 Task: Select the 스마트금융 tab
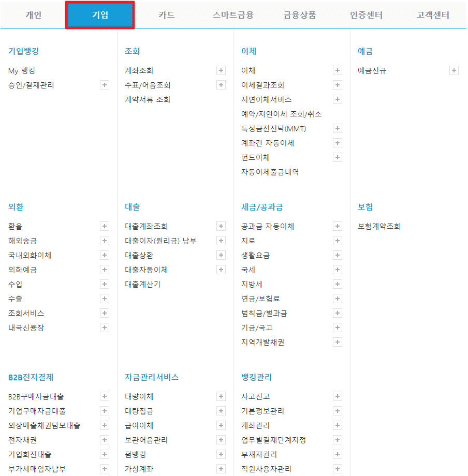pos(232,15)
